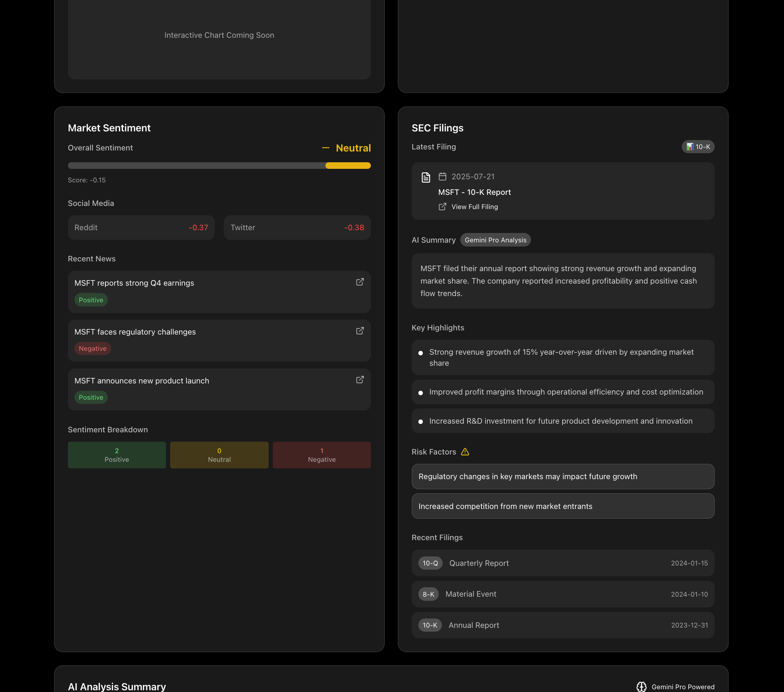Click the Market Sentiment heading
The image size is (784, 692).
click(x=109, y=128)
